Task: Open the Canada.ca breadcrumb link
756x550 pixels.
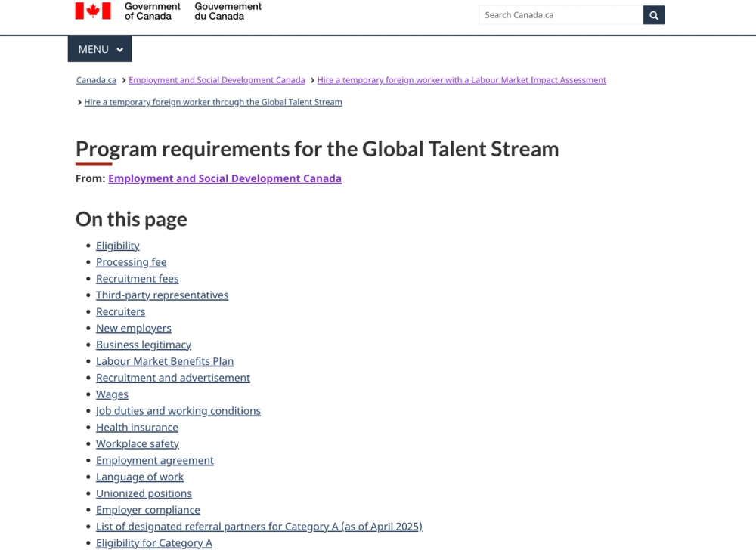Action: tap(96, 80)
